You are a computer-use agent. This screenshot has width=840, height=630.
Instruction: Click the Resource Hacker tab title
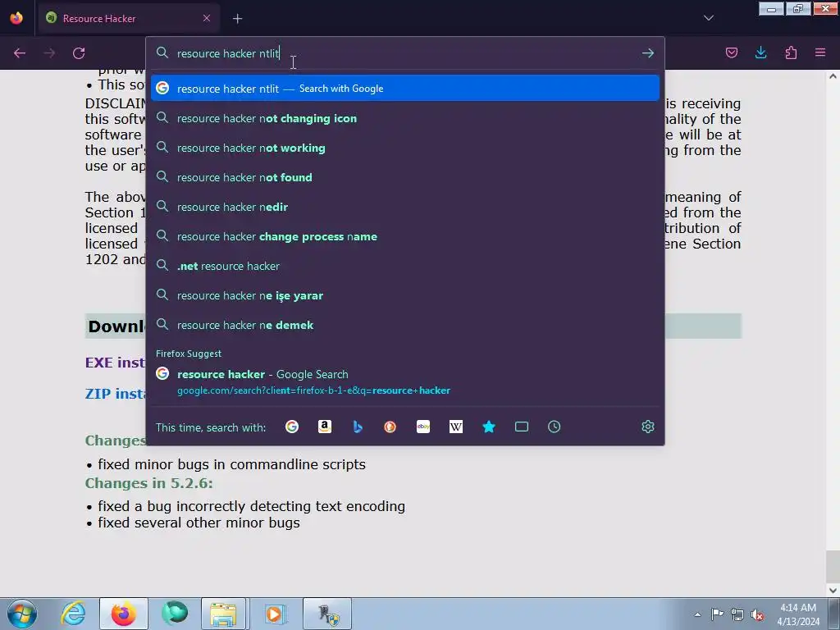(x=99, y=19)
